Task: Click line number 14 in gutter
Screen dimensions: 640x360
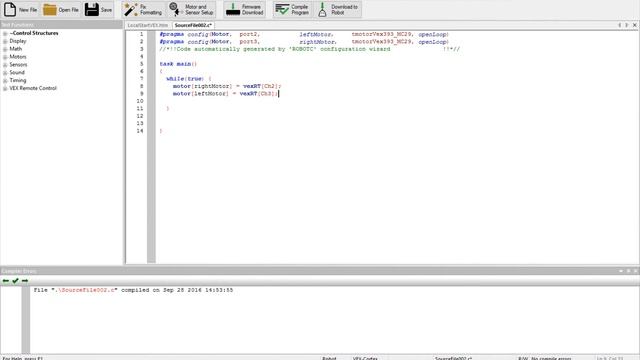Action: pos(140,131)
